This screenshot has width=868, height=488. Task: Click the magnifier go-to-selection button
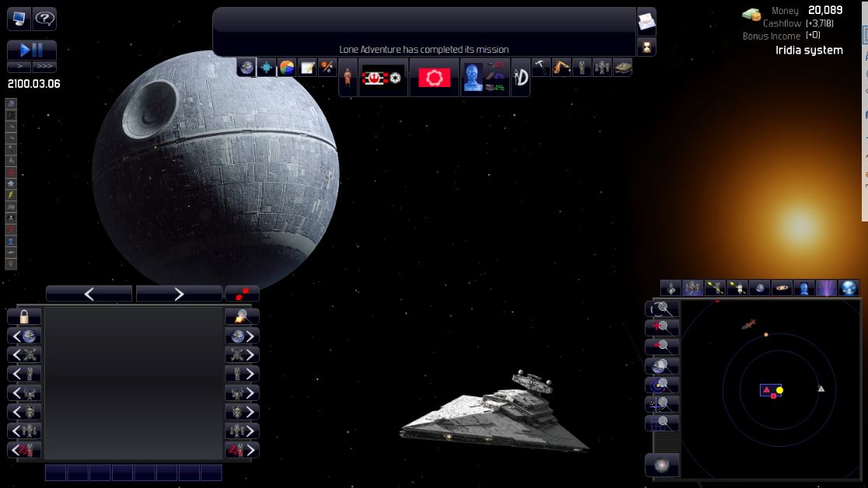click(242, 316)
